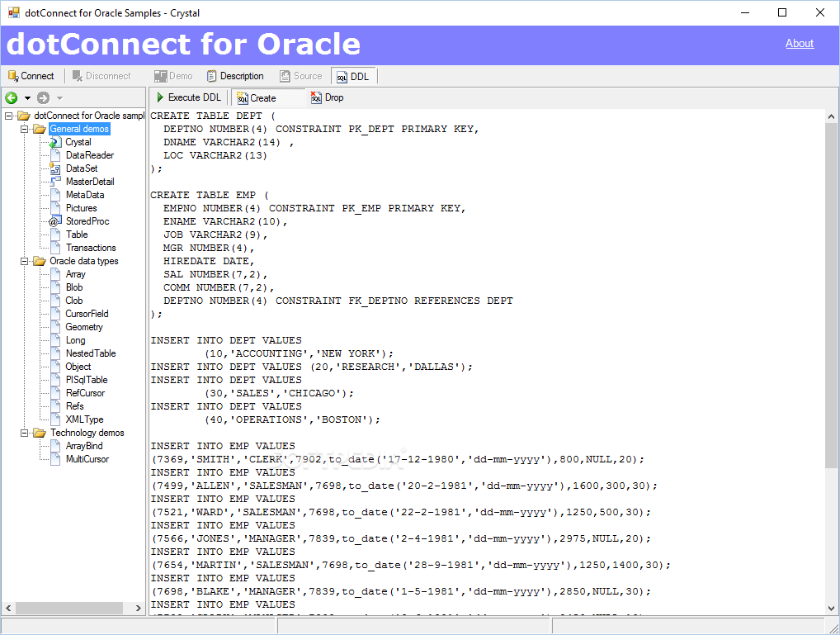Open the Long demo item
The image size is (840, 635).
tap(75, 340)
